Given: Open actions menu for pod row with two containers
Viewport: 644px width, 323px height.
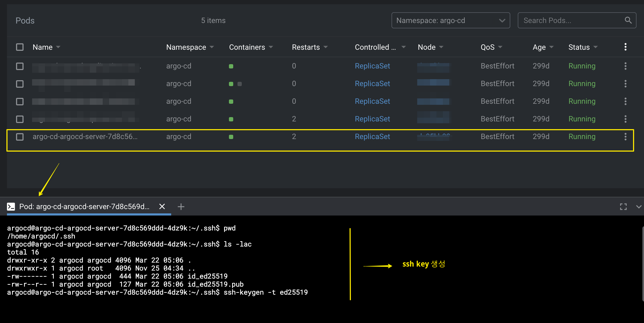Looking at the screenshot, I should pyautogui.click(x=625, y=84).
